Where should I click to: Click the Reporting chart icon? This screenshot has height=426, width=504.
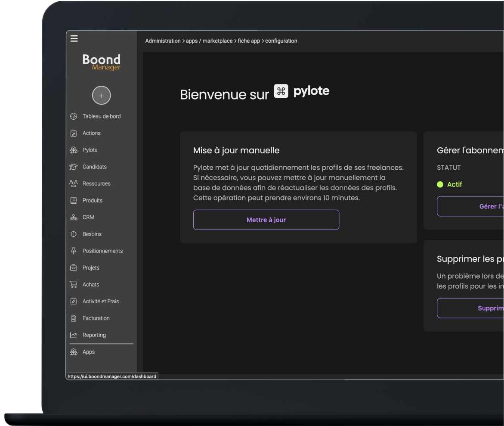tap(74, 335)
